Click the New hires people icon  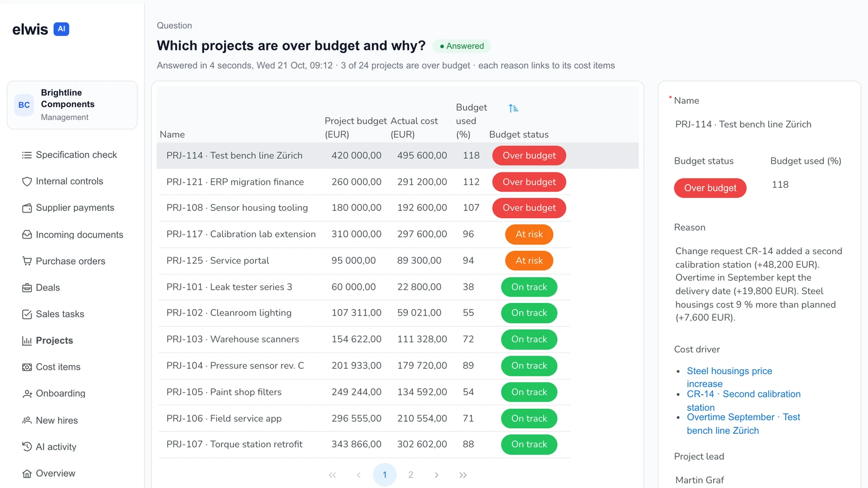(x=27, y=420)
